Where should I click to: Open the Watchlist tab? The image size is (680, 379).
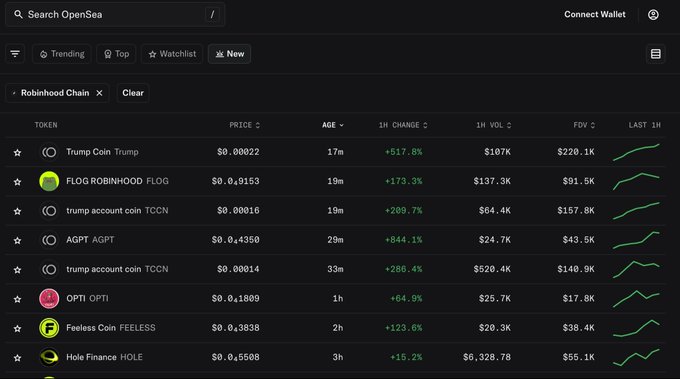pyautogui.click(x=172, y=54)
